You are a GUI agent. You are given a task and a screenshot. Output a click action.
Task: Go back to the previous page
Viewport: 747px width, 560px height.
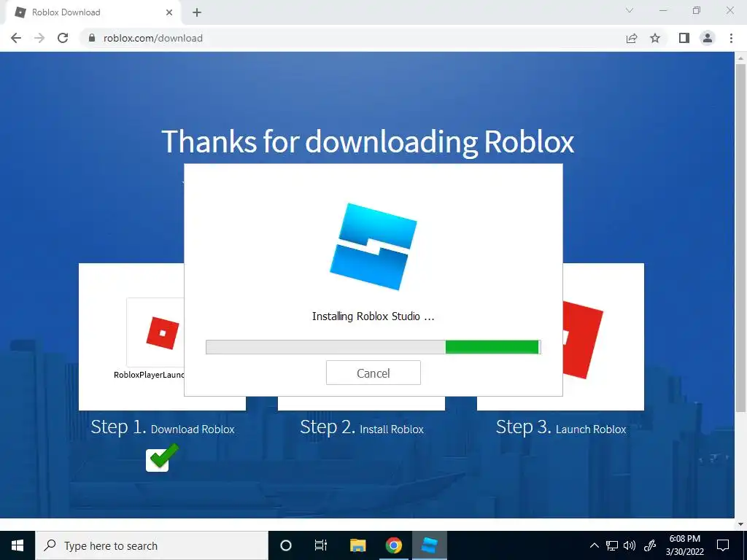[16, 38]
